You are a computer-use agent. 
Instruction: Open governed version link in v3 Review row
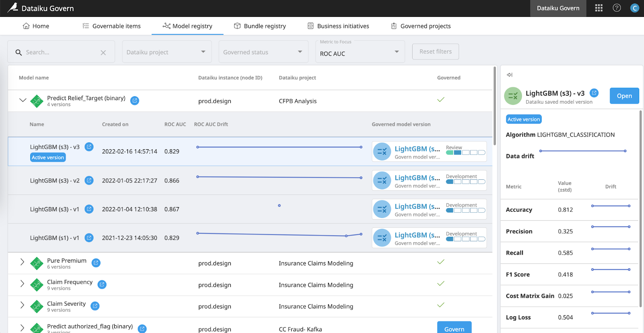click(417, 149)
